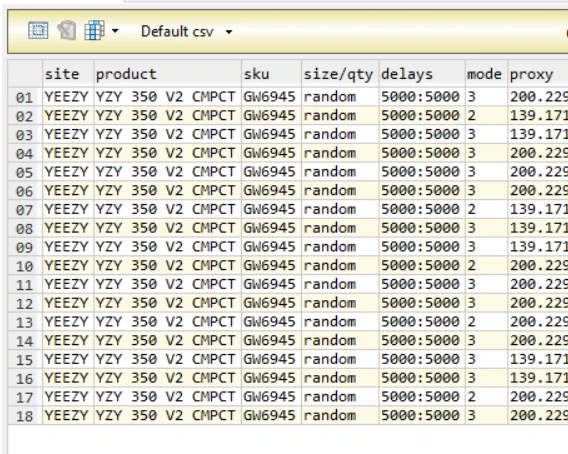568x454 pixels.
Task: Click proxy cell 139.171 in row 03
Action: coord(538,134)
